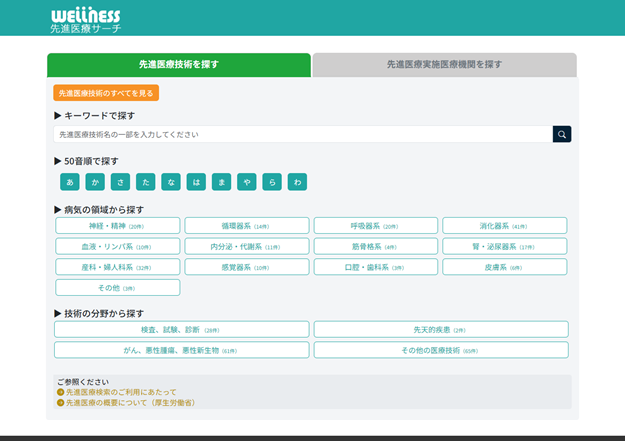Choose 皮膚系 disease category

click(505, 267)
